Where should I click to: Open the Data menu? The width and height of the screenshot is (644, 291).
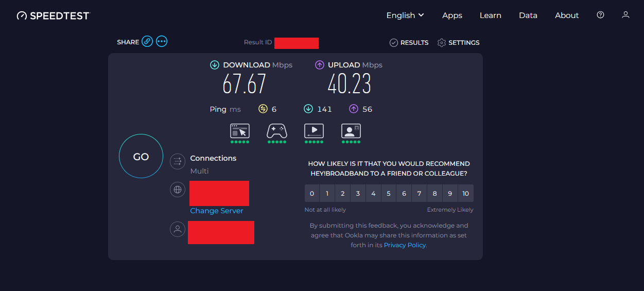coord(528,15)
